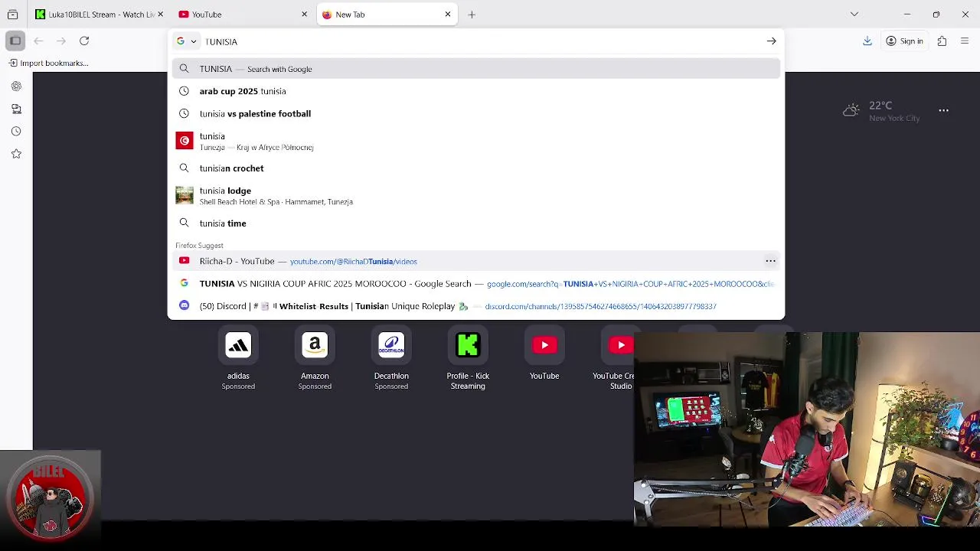Select the New Tab tab

(x=387, y=15)
